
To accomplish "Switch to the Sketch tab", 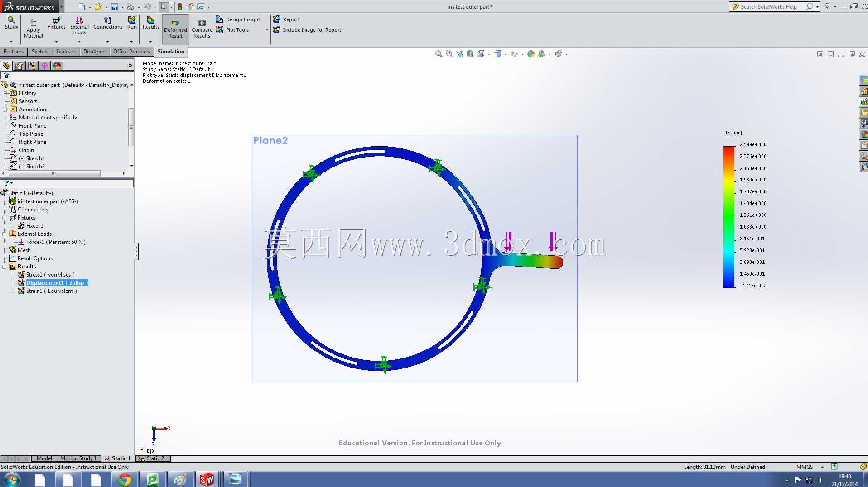I will click(39, 52).
